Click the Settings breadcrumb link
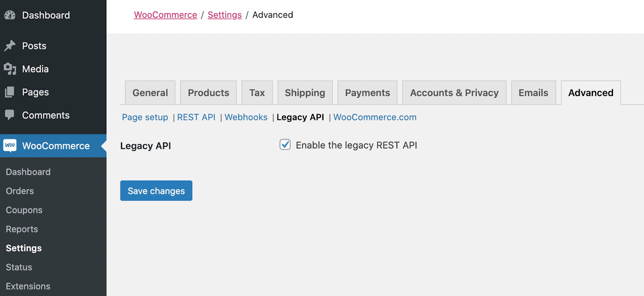Screen dimensions: 644x296 click(x=225, y=15)
